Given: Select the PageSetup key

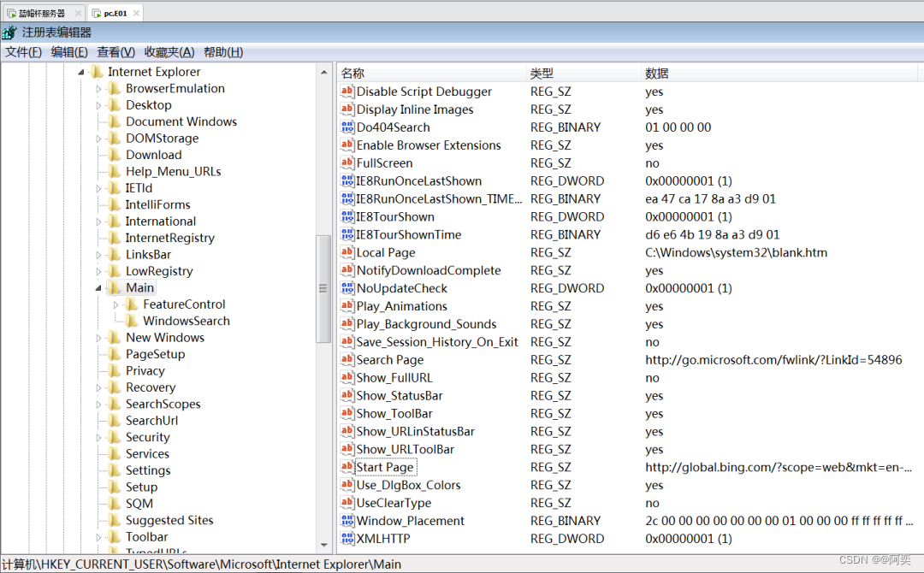Looking at the screenshot, I should 155,355.
